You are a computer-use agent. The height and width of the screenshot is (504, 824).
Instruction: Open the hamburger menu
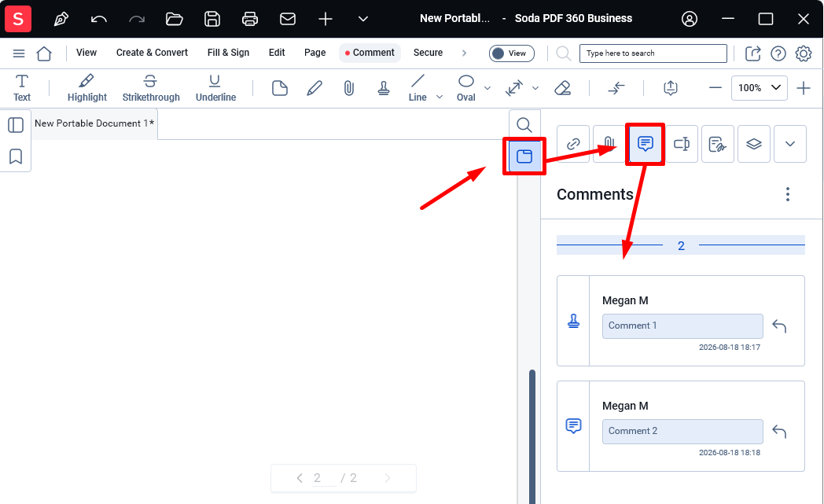click(x=19, y=53)
